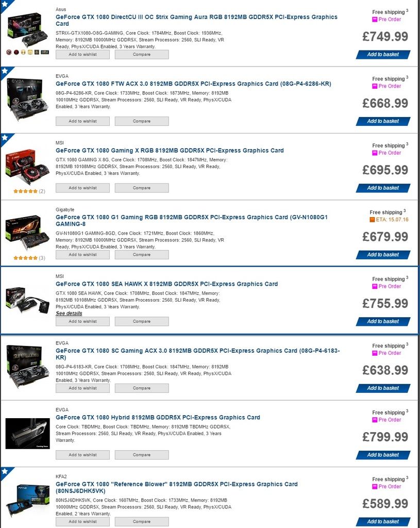Click the star badge on the KFA2 Reference Blower listing
This screenshot has height=528, width=420.
click(x=5, y=472)
